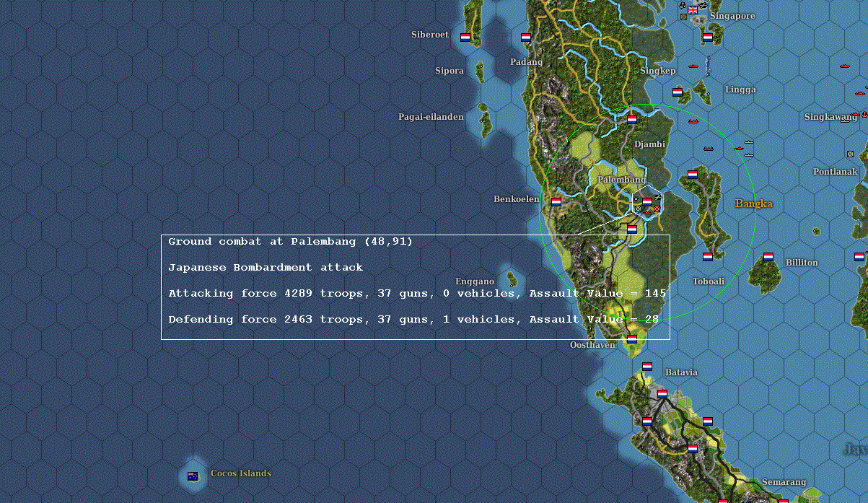Select the red-crossed unit icon in Palembang hex
The height and width of the screenshot is (503, 868).
(x=657, y=209)
